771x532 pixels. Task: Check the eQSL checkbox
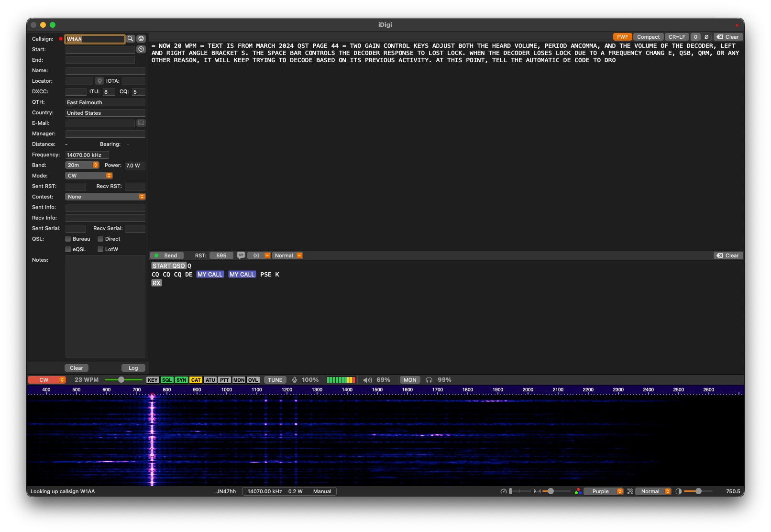[68, 249]
